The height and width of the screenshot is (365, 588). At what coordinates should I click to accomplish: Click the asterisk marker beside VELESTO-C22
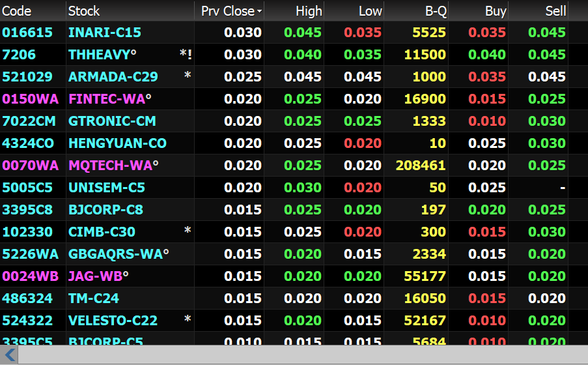click(188, 320)
